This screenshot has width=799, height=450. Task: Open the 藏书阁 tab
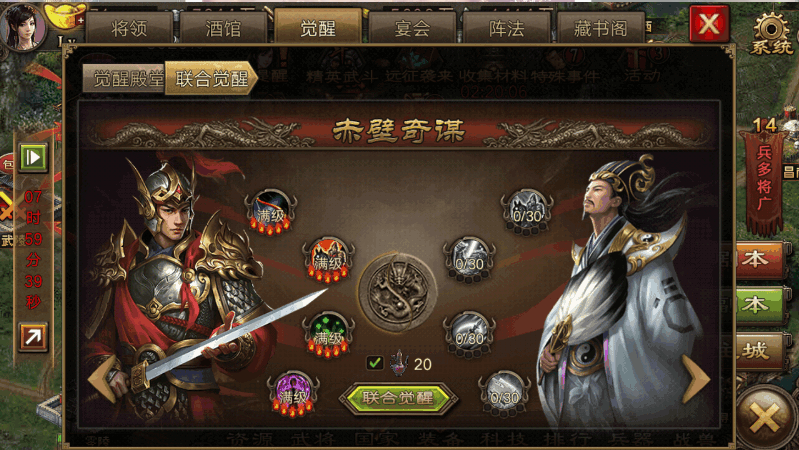tap(601, 28)
